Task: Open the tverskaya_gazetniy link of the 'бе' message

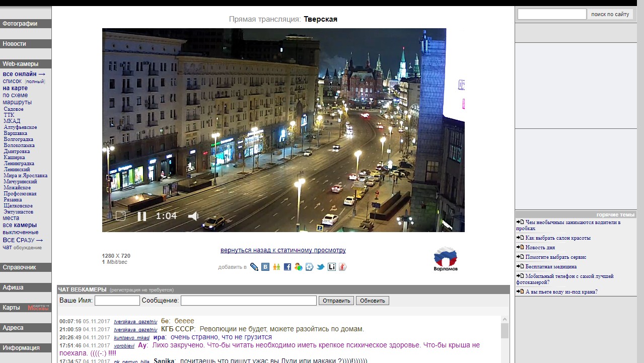Action: pos(135,322)
